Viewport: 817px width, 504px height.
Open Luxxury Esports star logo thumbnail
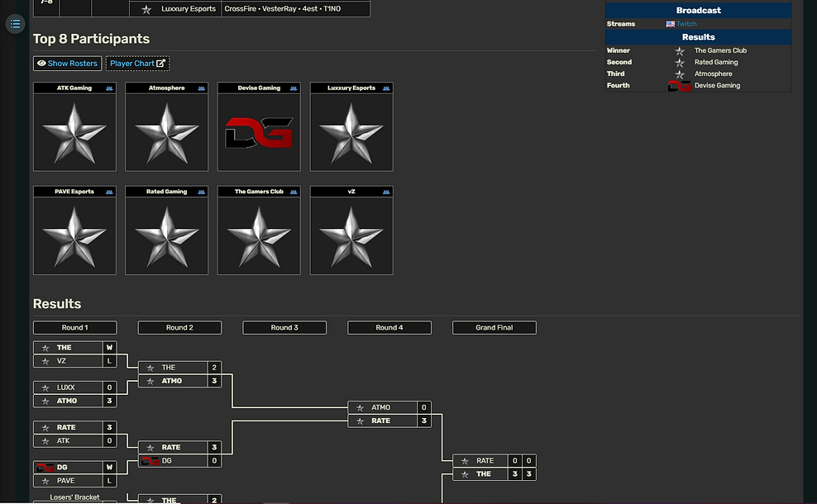[x=351, y=133]
